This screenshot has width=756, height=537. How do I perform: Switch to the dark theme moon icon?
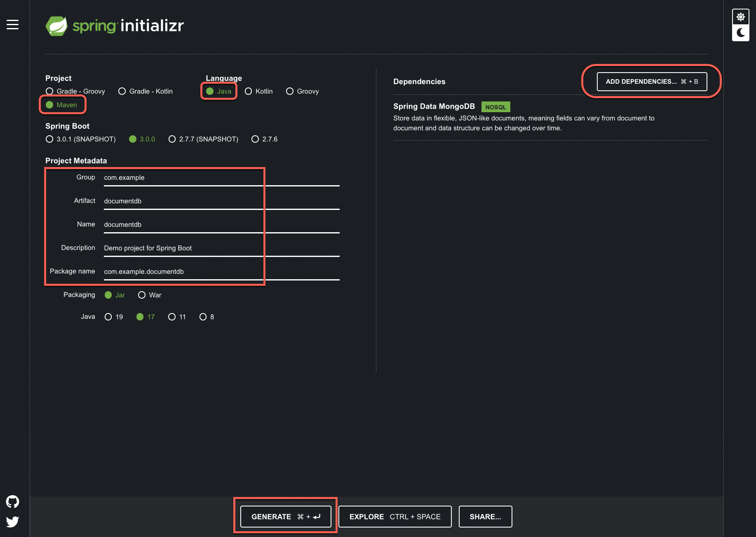pyautogui.click(x=741, y=33)
